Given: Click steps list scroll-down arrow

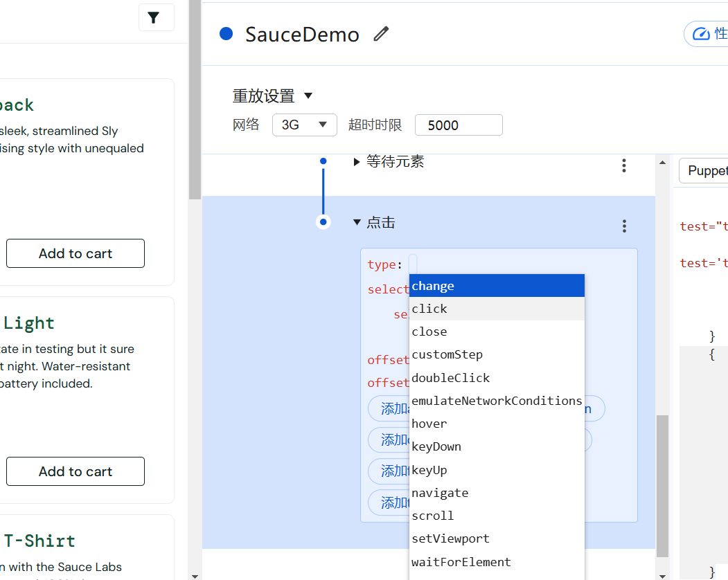Looking at the screenshot, I should tap(662, 576).
